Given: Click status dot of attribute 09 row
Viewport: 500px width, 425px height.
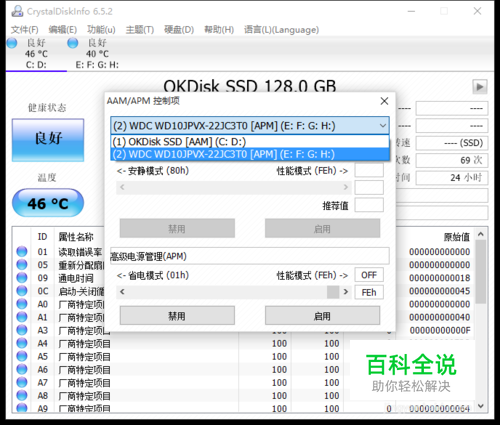Looking at the screenshot, I should point(22,278).
